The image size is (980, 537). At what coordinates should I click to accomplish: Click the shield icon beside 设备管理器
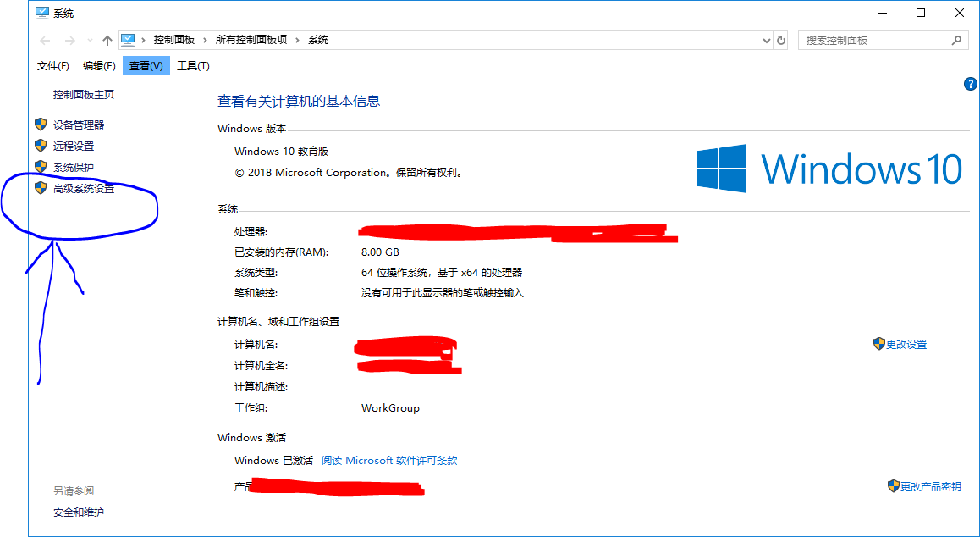click(x=41, y=125)
